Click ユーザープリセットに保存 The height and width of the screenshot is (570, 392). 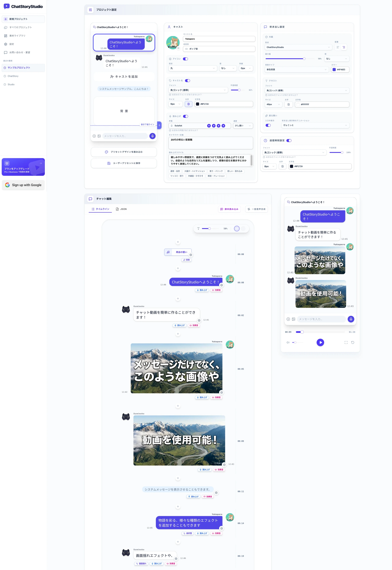click(x=124, y=163)
